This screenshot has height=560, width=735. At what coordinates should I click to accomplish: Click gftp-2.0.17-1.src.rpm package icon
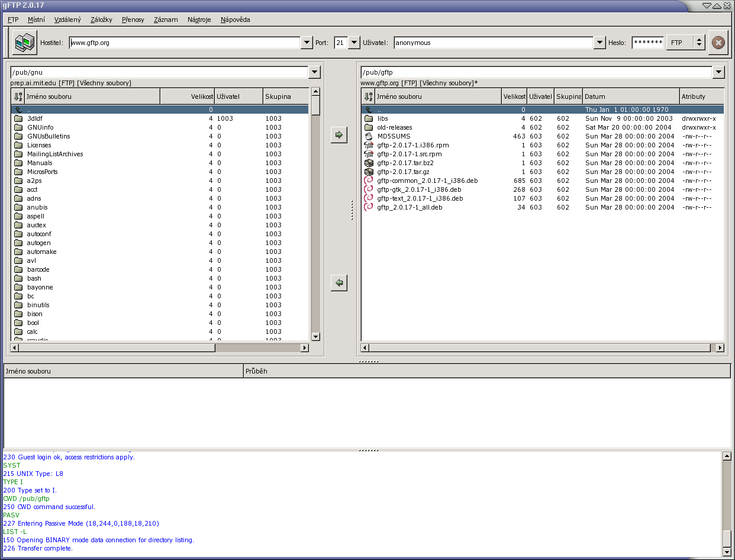(369, 154)
